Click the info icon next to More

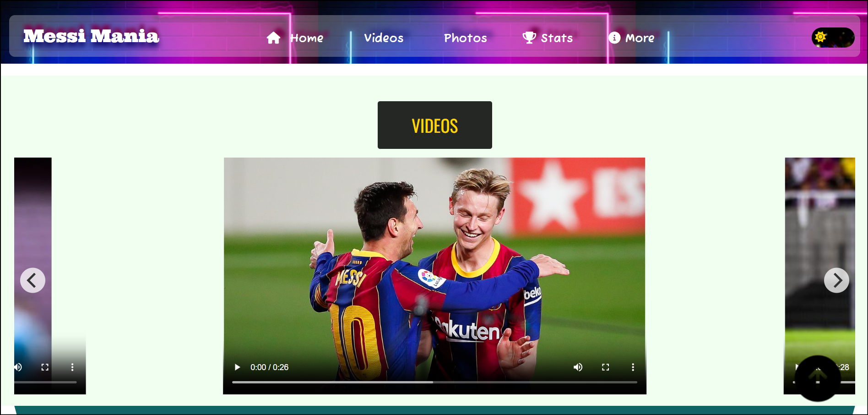point(614,38)
